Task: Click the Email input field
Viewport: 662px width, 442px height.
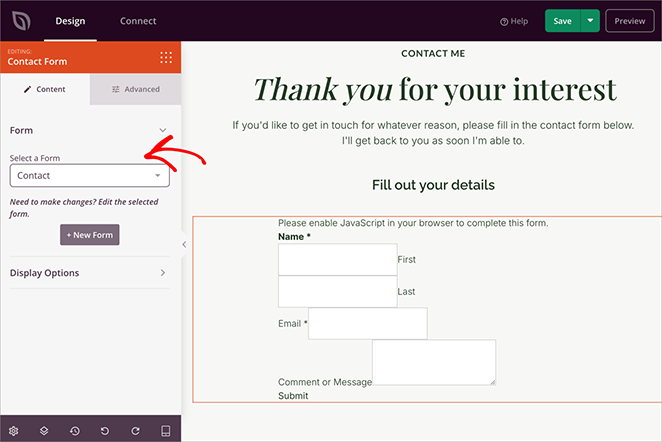Action: click(367, 323)
